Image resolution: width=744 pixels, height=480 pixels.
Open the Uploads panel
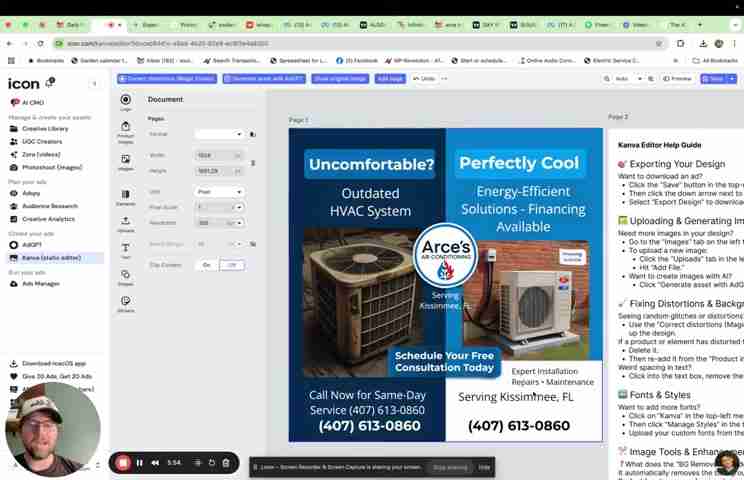126,224
